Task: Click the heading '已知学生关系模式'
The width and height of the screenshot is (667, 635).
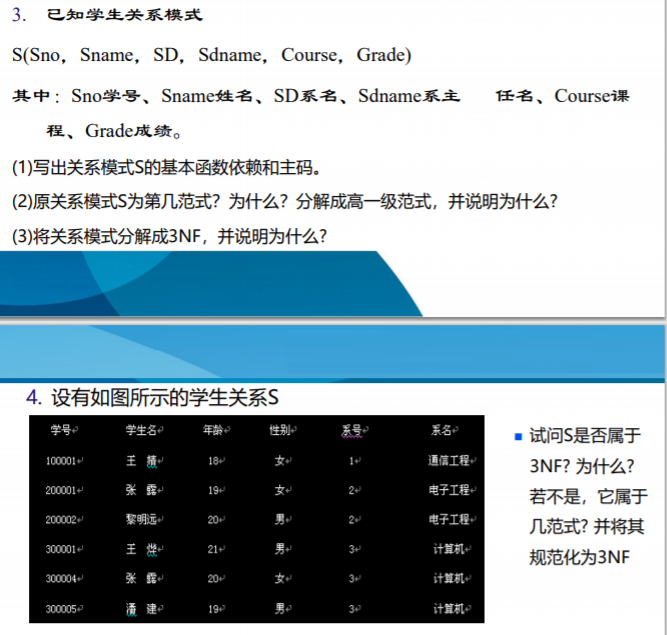Action: tap(124, 15)
